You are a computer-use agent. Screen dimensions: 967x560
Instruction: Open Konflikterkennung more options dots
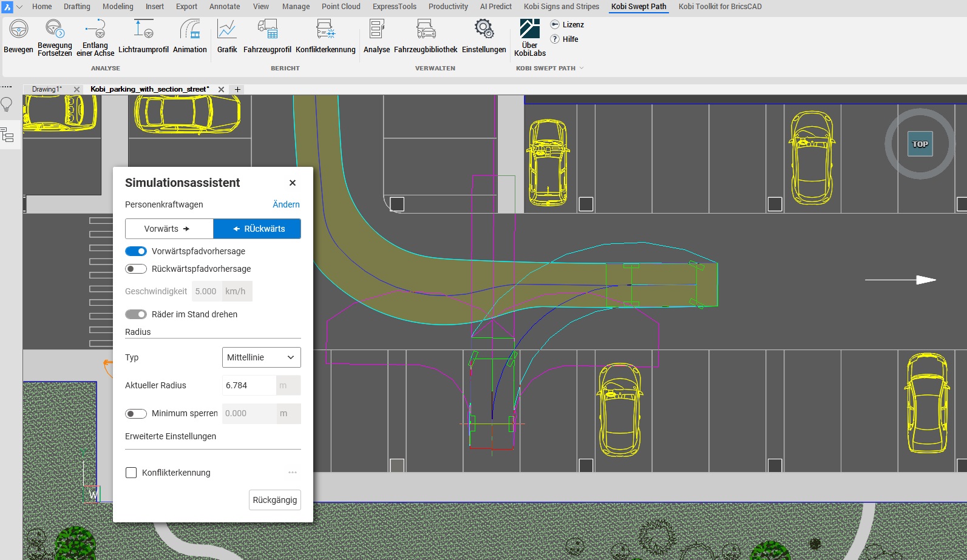[x=293, y=472]
